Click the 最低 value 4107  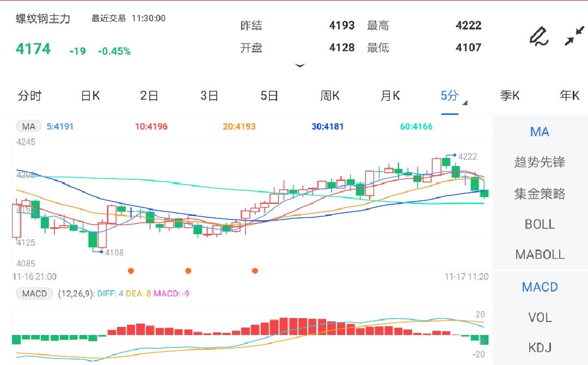(468, 47)
